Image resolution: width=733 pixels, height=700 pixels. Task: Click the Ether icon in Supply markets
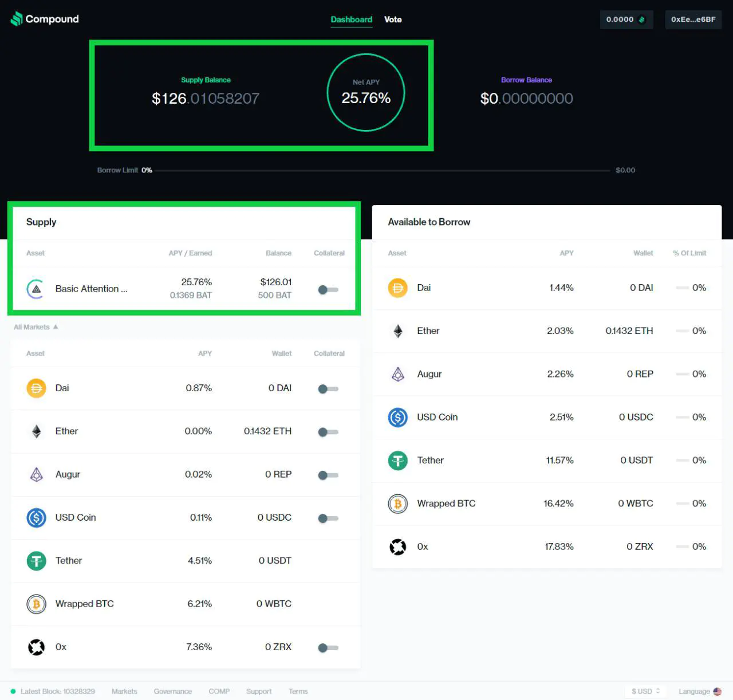tap(36, 431)
